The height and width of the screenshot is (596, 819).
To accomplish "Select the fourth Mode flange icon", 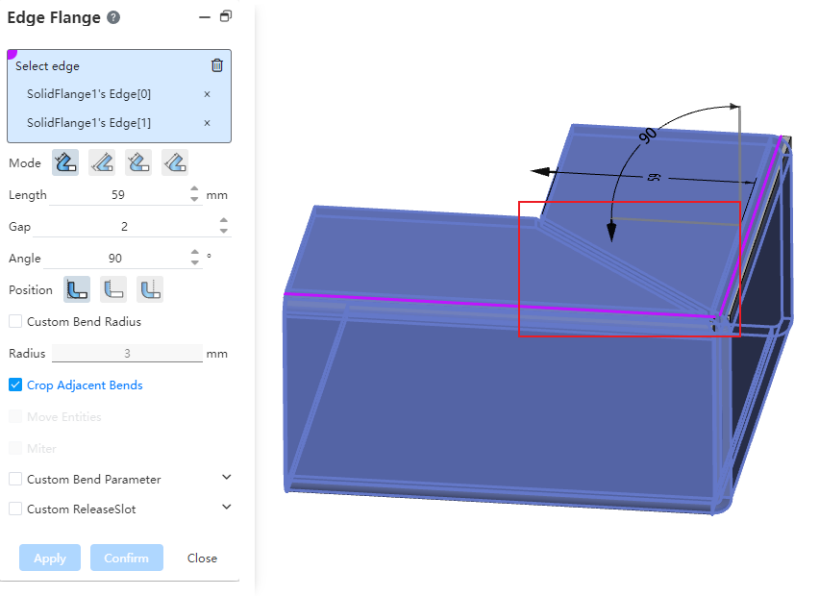I will coord(175,162).
